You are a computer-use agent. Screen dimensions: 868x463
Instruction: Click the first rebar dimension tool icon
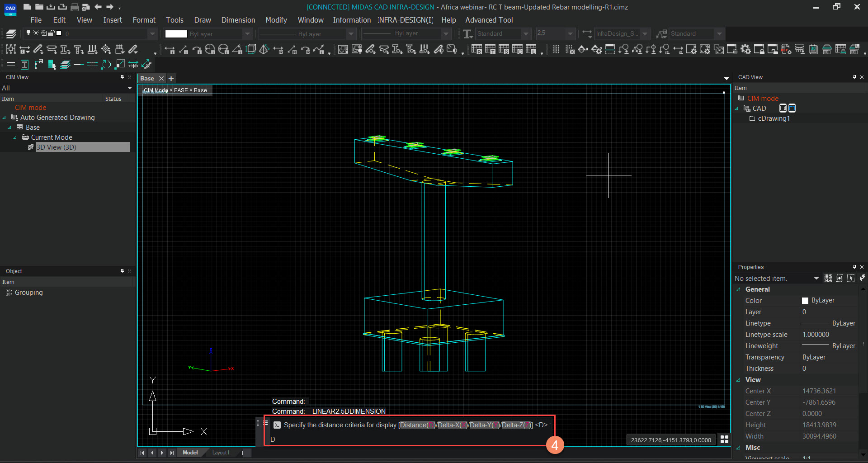pyautogui.click(x=11, y=49)
